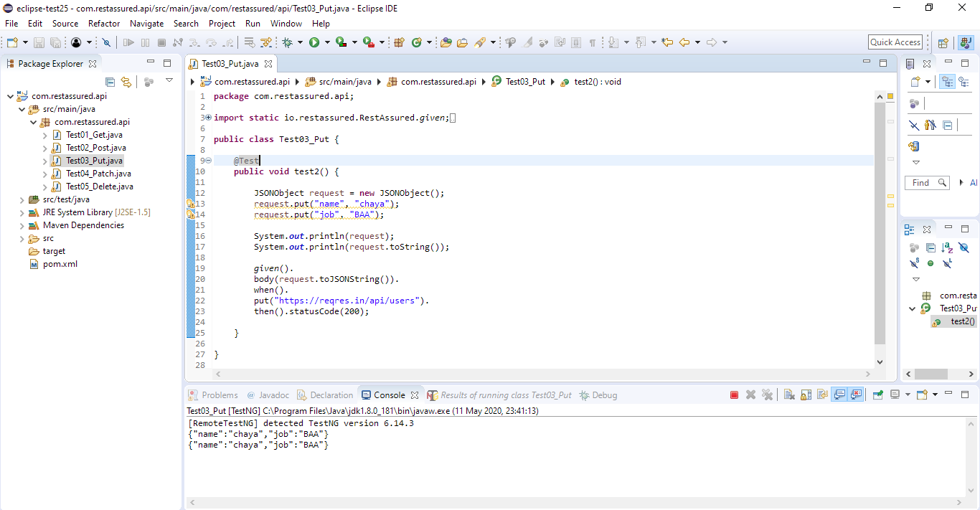Clear the Console using the red square icon
This screenshot has width=980, height=510.
[x=734, y=395]
